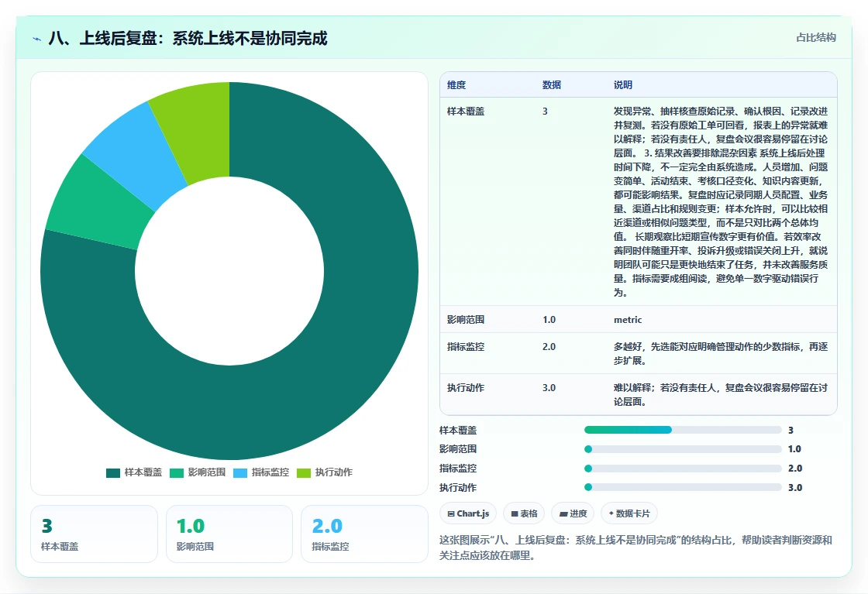This screenshot has height=594, width=868.
Task: Toggle 指标监控 in the chart legend
Action: (x=261, y=472)
